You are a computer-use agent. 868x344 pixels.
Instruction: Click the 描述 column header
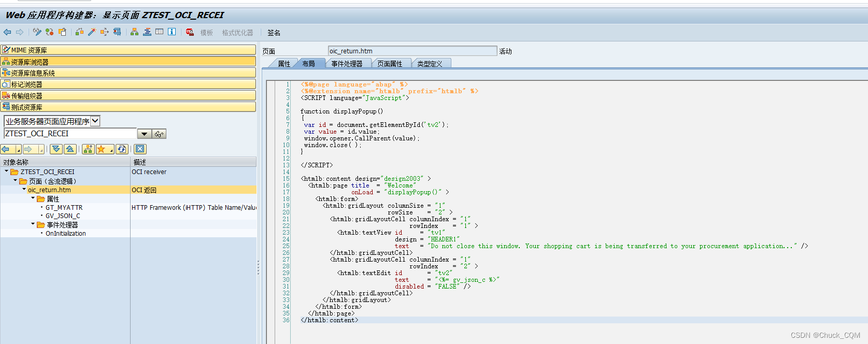[193, 162]
